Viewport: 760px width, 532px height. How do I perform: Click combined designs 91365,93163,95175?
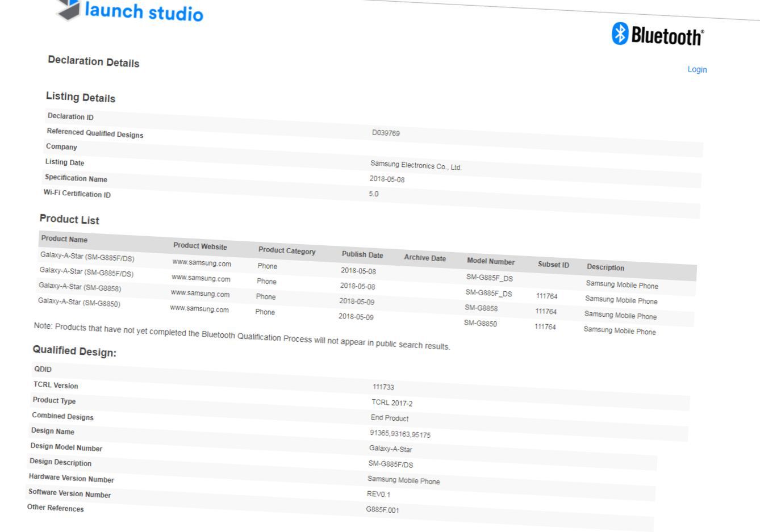[400, 434]
